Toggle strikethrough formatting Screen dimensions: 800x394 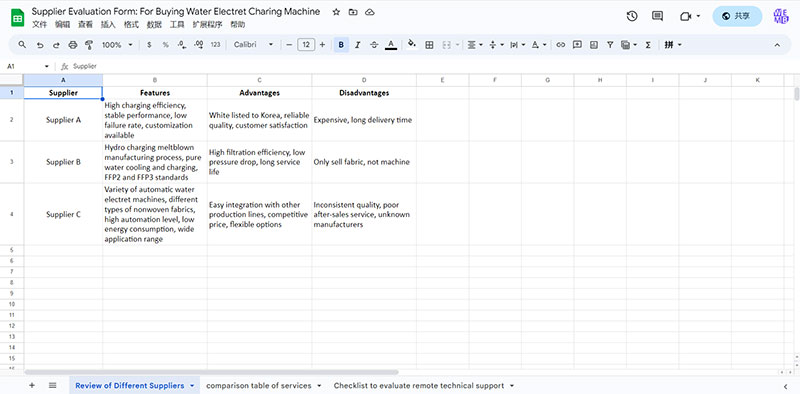click(374, 45)
